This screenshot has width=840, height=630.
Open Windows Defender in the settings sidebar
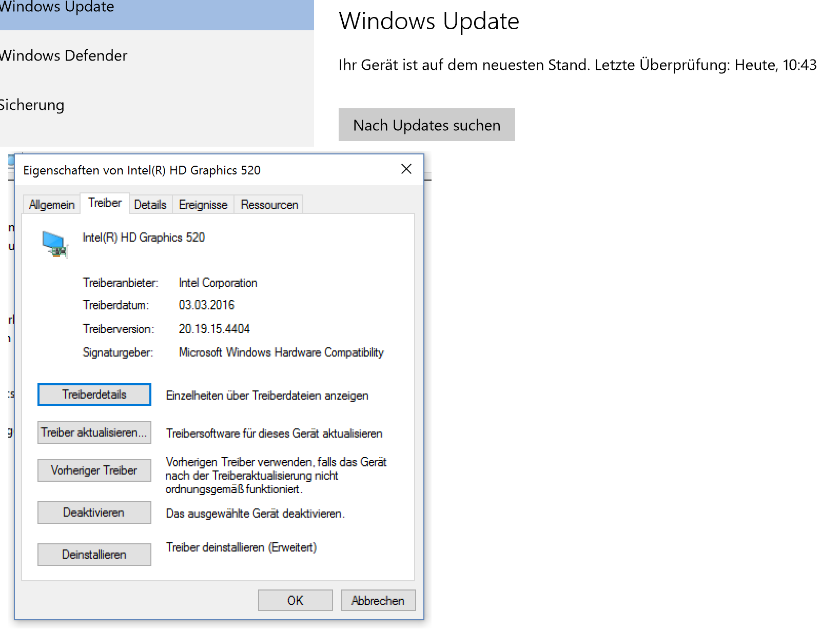click(x=157, y=55)
